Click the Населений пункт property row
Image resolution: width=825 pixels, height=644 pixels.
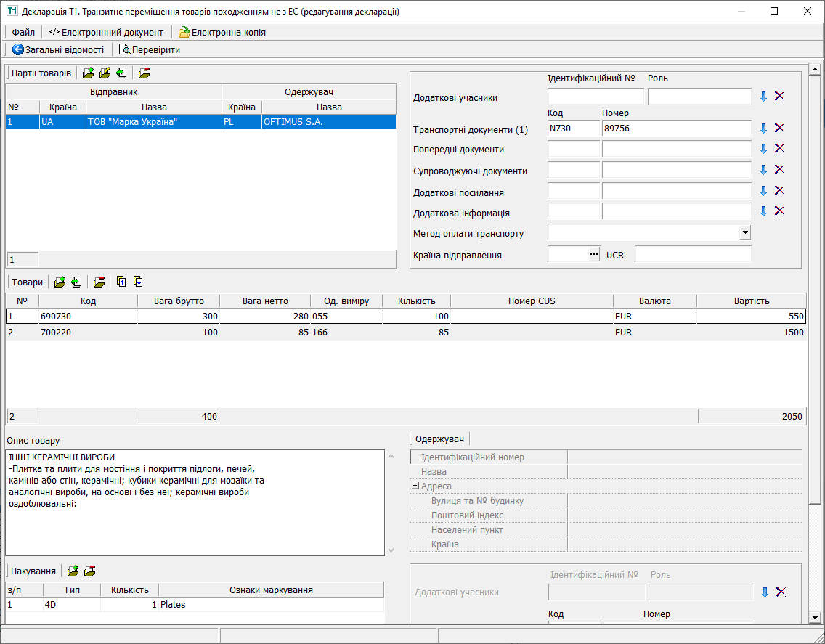(x=606, y=529)
